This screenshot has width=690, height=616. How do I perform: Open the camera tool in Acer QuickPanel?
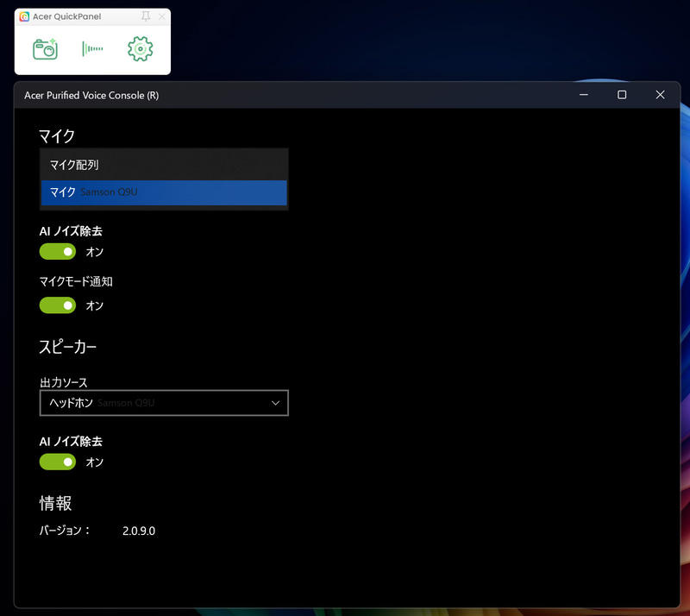click(x=46, y=48)
